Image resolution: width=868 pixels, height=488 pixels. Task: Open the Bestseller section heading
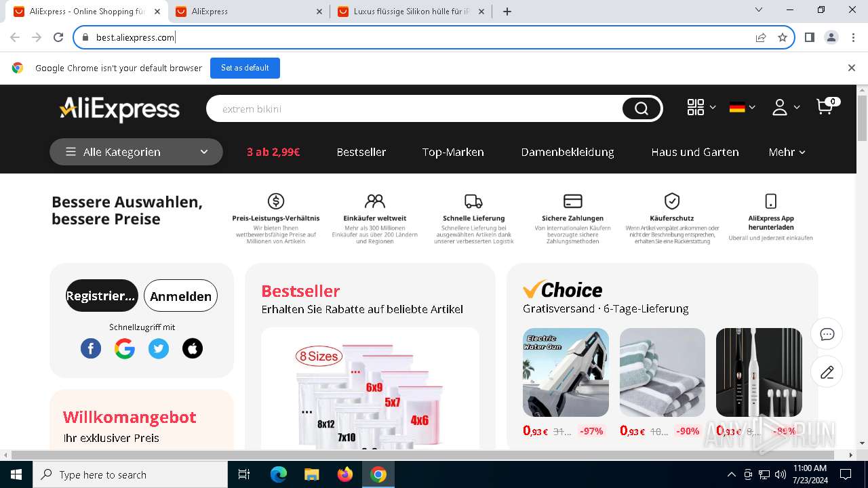tap(300, 291)
